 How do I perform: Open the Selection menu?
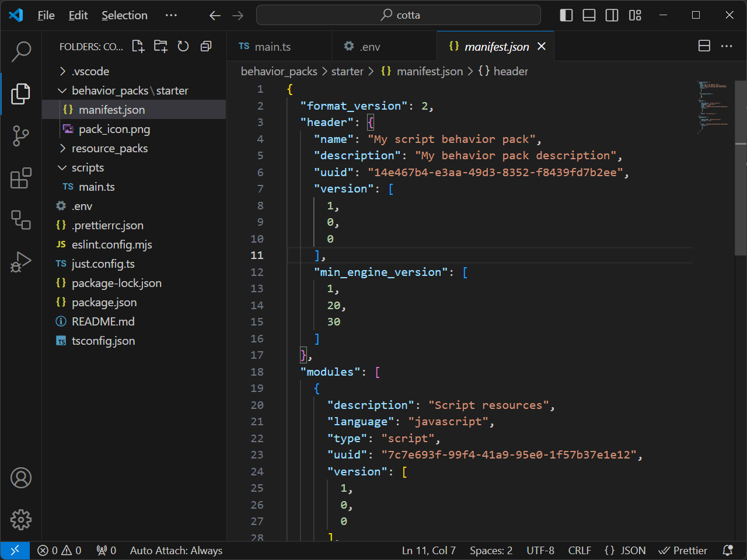pyautogui.click(x=124, y=15)
